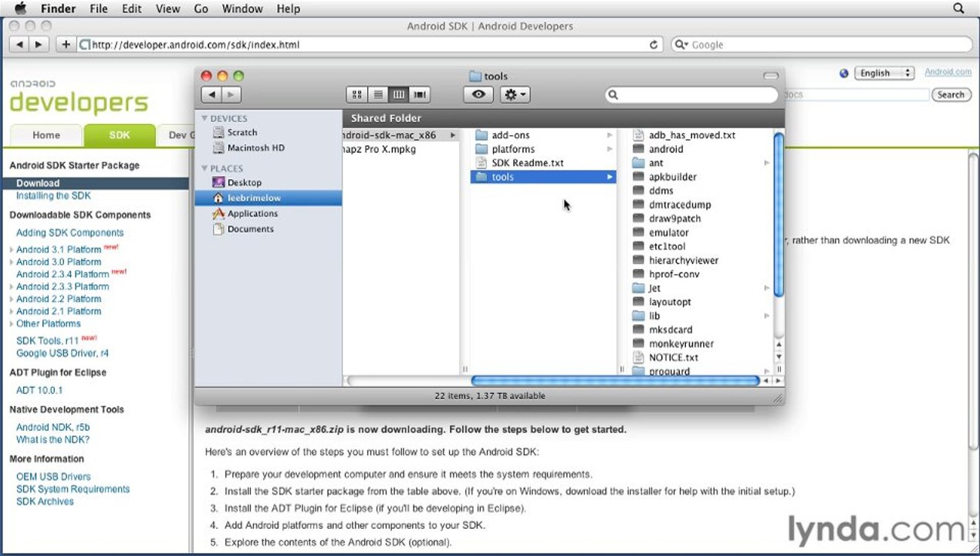
Task: Switch Finder to column view
Action: click(398, 94)
